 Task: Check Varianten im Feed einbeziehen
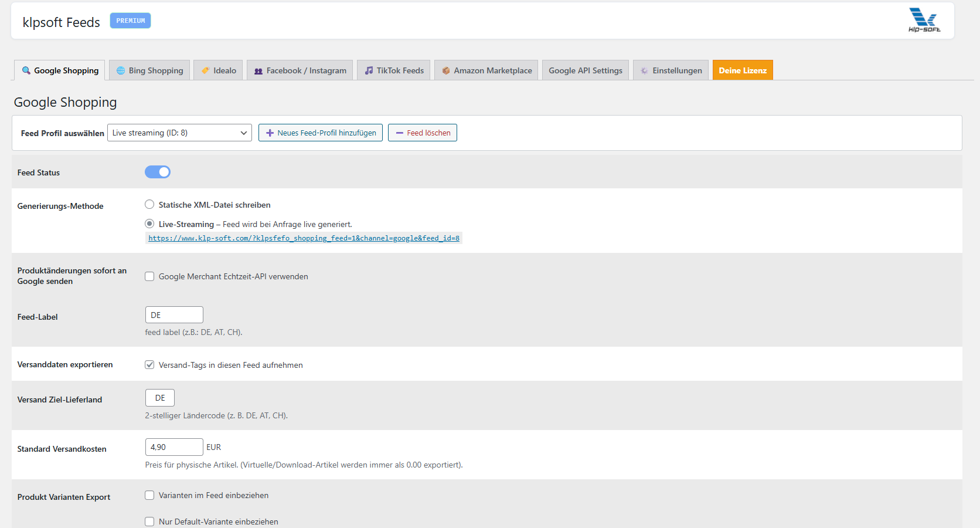(x=149, y=495)
